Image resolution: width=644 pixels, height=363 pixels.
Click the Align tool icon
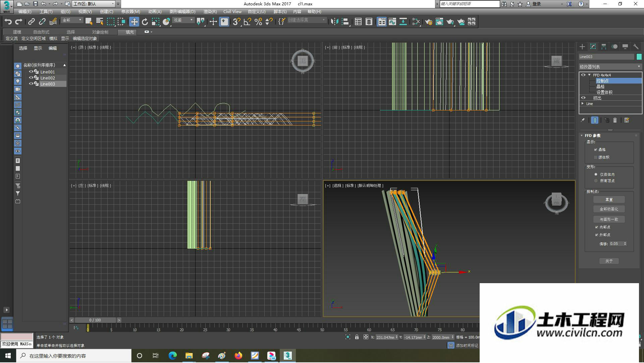(x=345, y=22)
